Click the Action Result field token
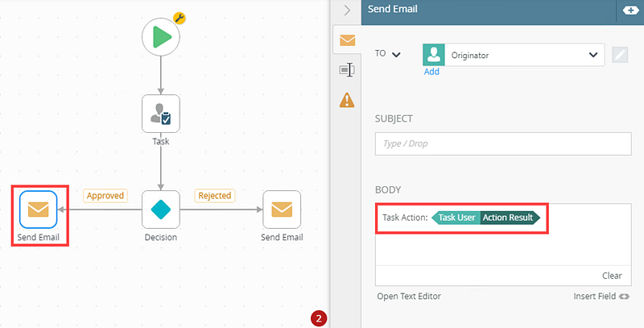644x328 pixels. point(510,218)
